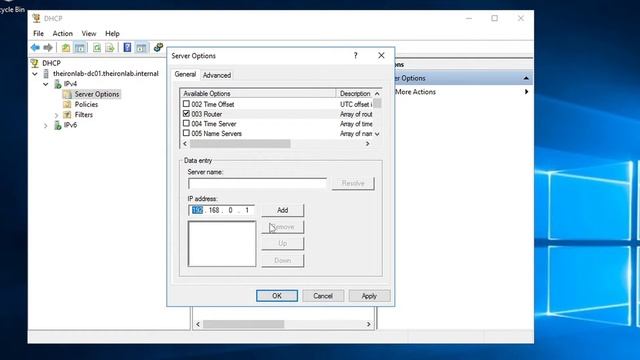
Task: Select Server Options in the DHCP tree
Action: [x=97, y=94]
